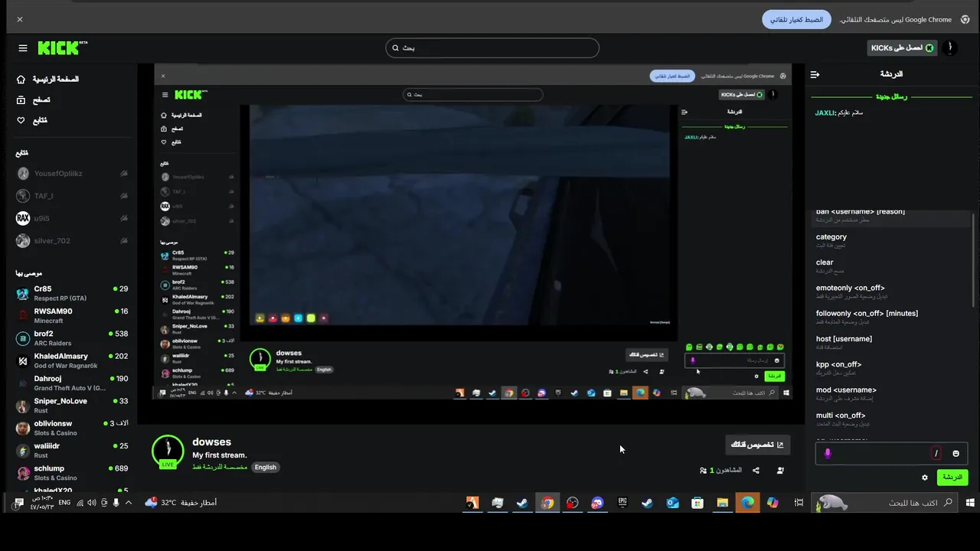Click the get KICKs button
This screenshot has width=980, height=551.
(x=902, y=47)
